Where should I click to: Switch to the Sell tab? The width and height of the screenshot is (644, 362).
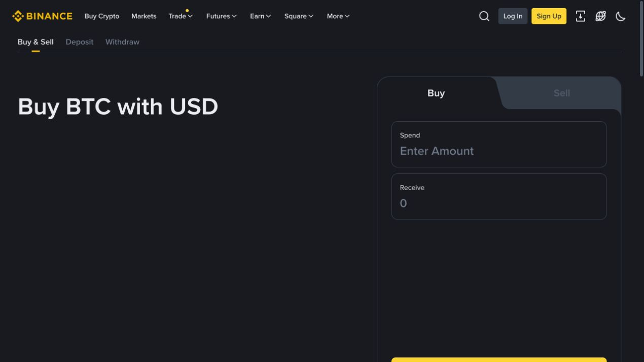coord(561,93)
